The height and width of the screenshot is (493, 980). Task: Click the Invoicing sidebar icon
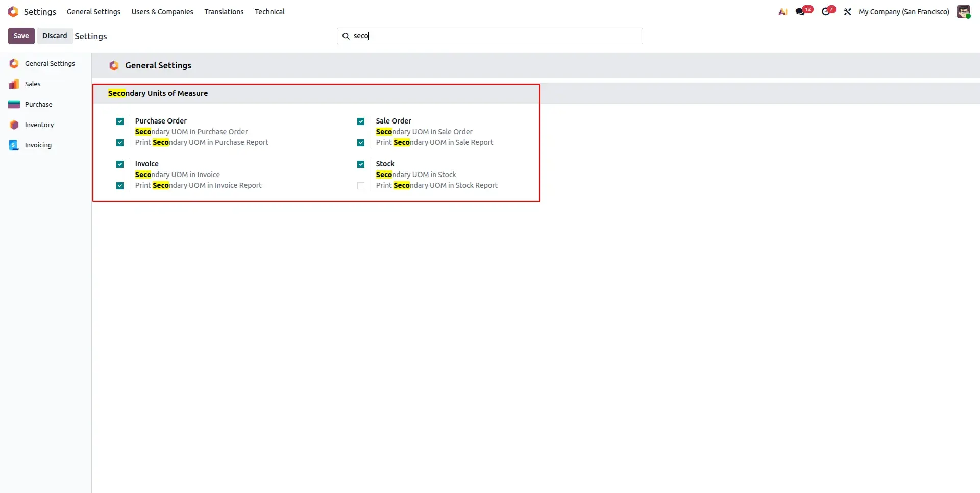14,145
